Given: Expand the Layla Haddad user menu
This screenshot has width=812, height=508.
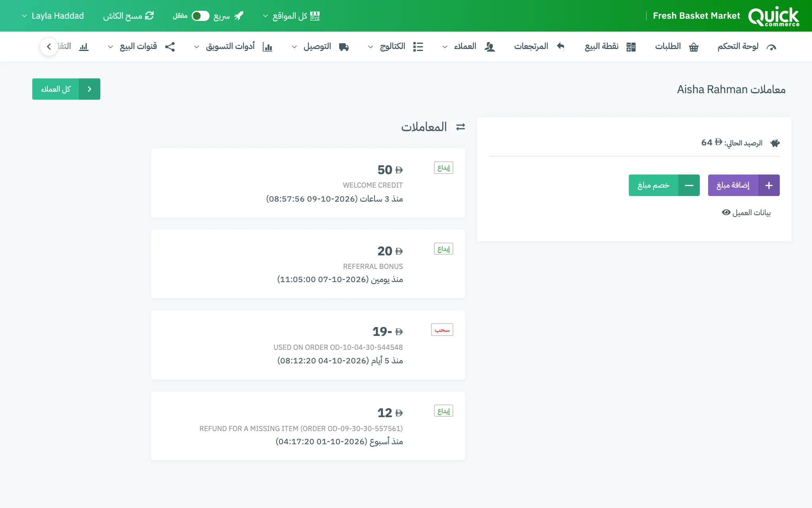Looking at the screenshot, I should (x=53, y=16).
